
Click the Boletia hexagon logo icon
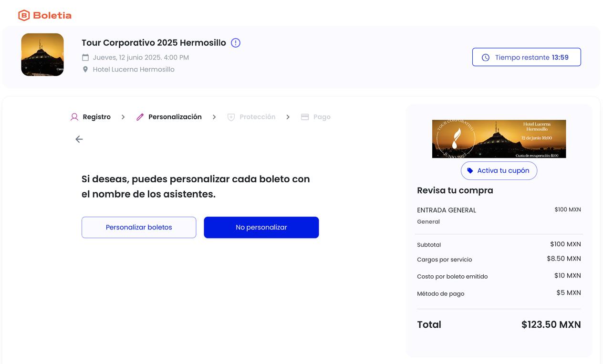click(x=24, y=15)
